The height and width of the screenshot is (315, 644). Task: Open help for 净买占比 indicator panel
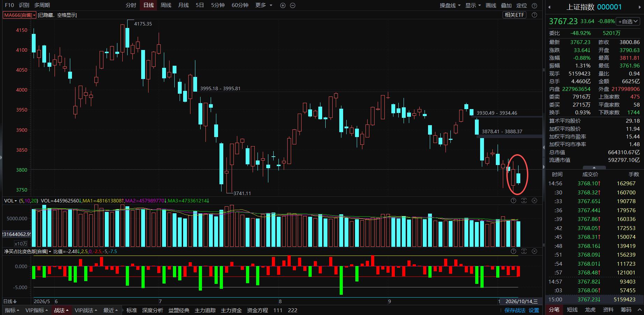point(513,251)
